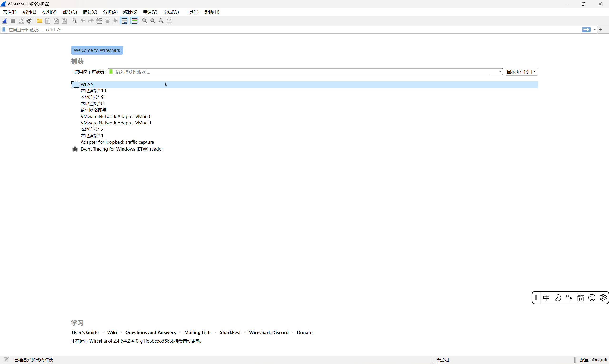The image size is (609, 364).
Task: Save capture file icon
Action: [48, 21]
